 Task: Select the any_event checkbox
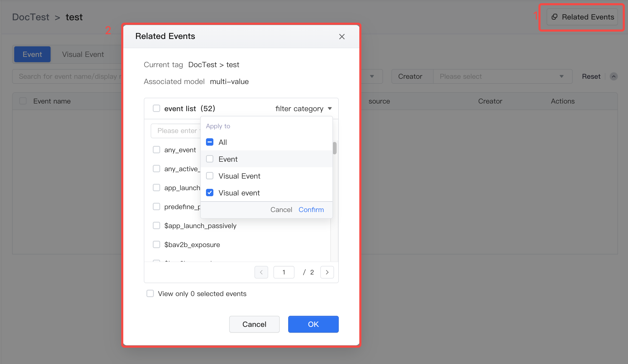coord(156,150)
